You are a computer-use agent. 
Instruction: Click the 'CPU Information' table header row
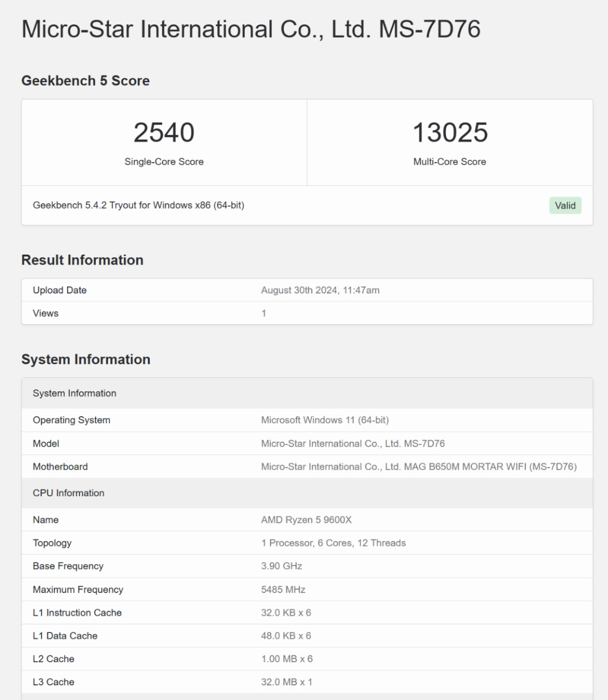[307, 493]
